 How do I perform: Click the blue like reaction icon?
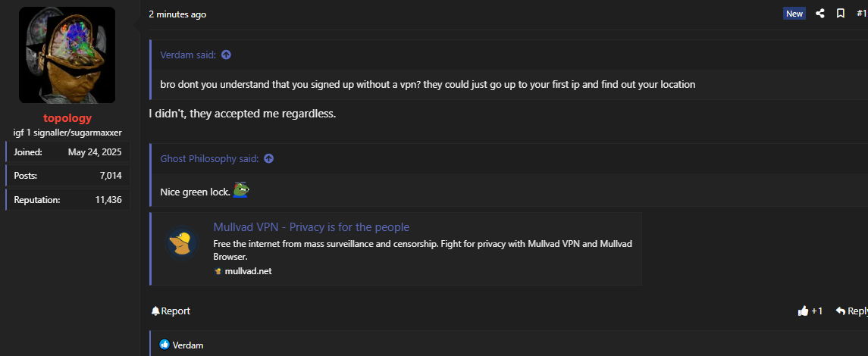(165, 345)
